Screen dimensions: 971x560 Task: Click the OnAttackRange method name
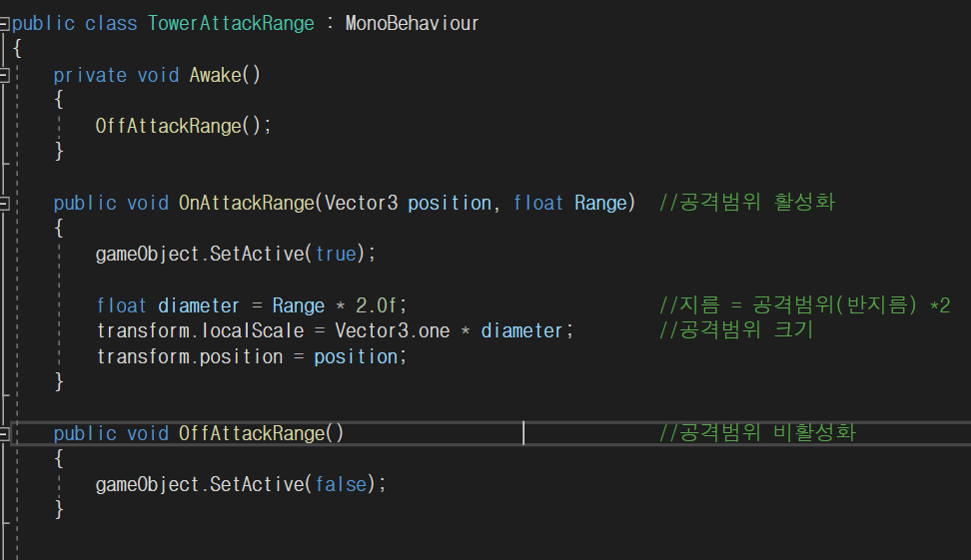[246, 203]
